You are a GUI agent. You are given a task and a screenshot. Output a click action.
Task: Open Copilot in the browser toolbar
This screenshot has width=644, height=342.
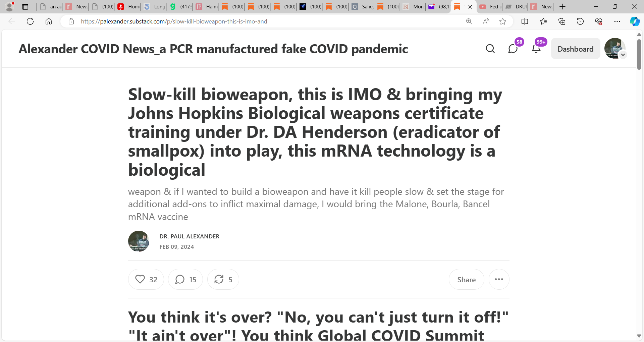(634, 21)
